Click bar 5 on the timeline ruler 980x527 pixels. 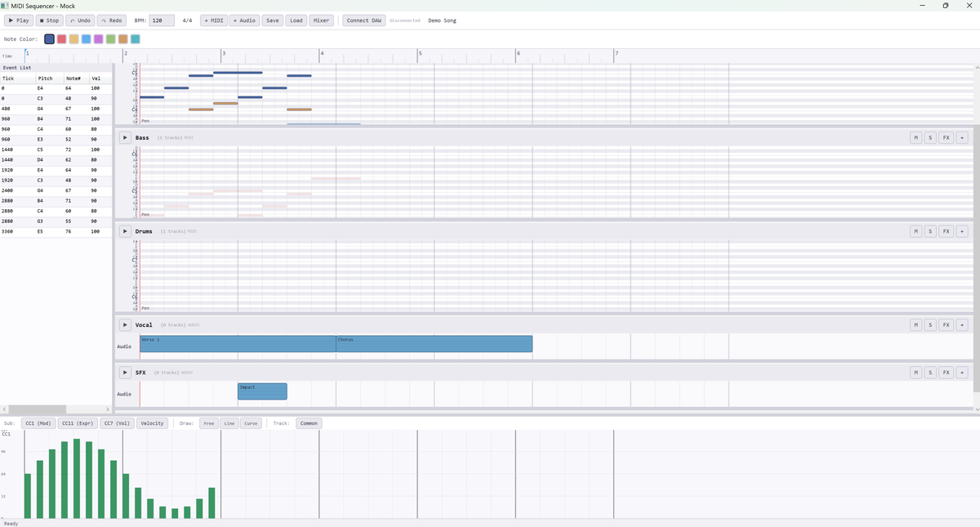(420, 53)
